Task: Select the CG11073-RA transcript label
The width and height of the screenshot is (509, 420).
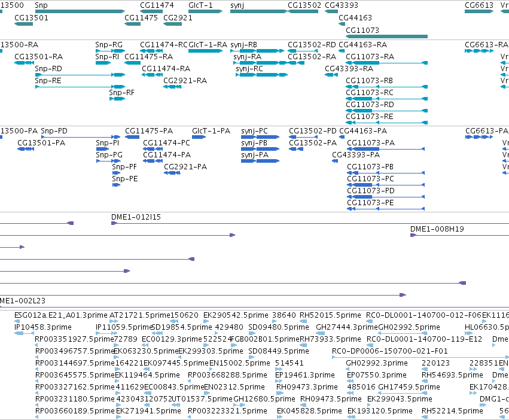Action: (370, 56)
